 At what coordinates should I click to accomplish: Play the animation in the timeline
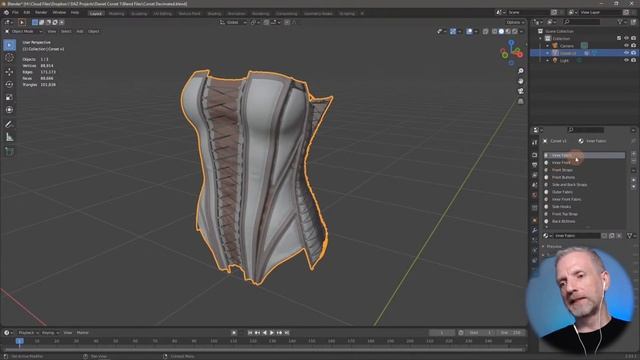tap(272, 333)
